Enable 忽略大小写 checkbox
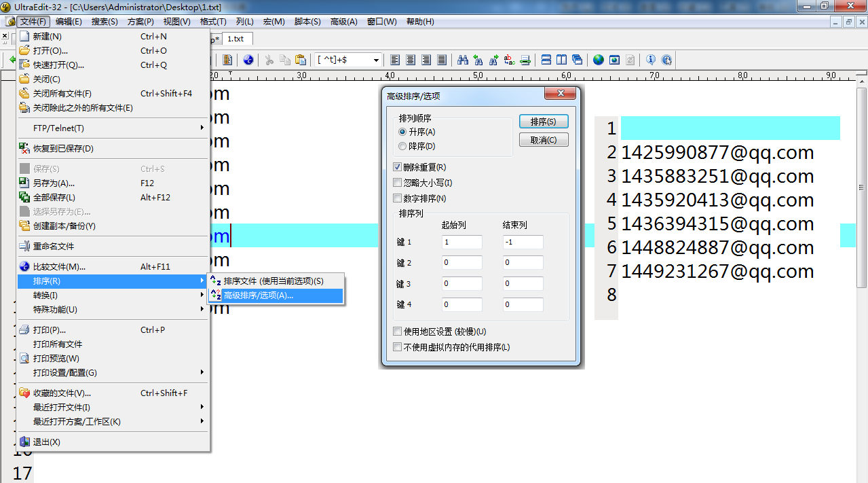Screen dimensions: 868x483 398,183
